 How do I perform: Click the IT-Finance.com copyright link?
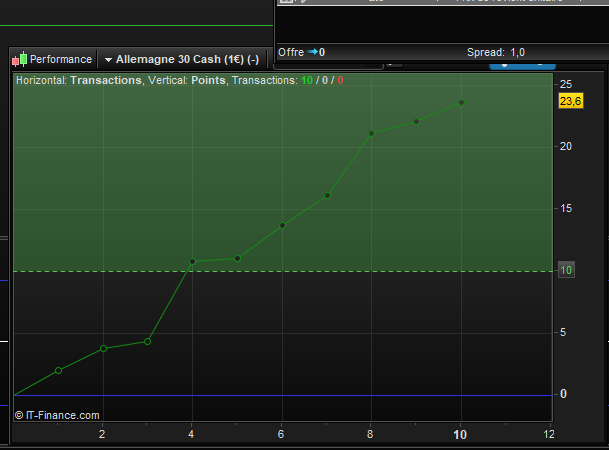coord(57,415)
